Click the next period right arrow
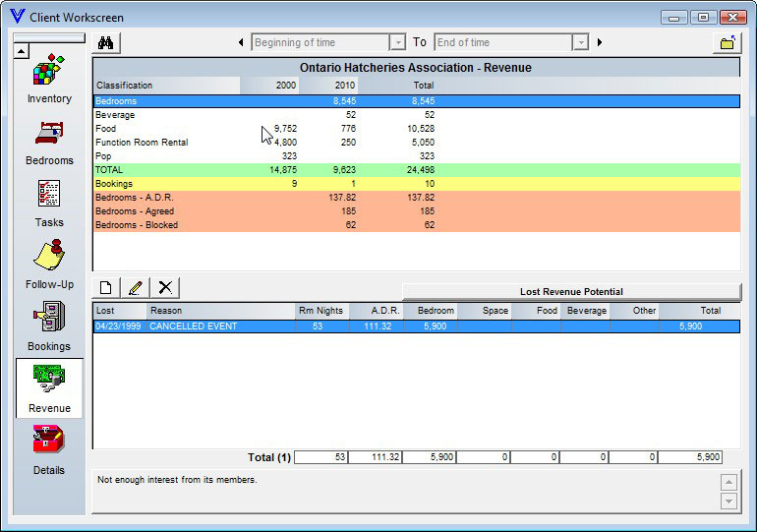This screenshot has height=532, width=757. [x=600, y=43]
